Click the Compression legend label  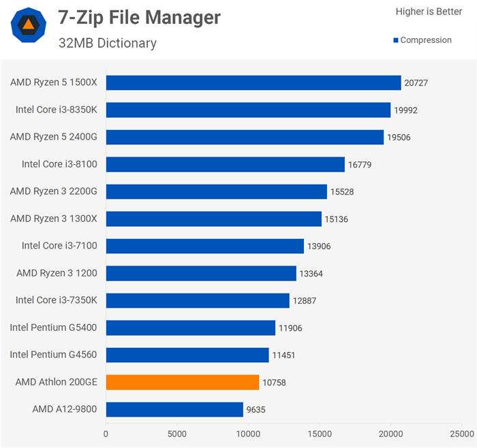coord(426,40)
